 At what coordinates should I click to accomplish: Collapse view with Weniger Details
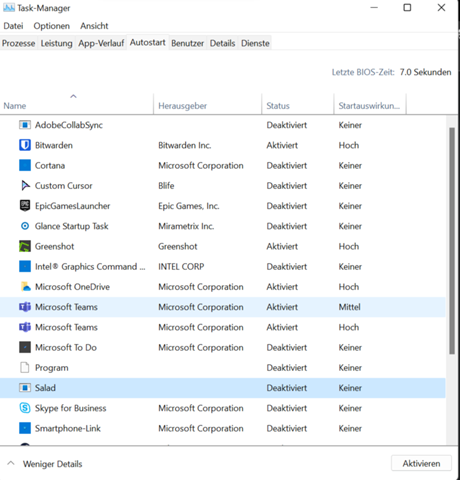tap(44, 464)
